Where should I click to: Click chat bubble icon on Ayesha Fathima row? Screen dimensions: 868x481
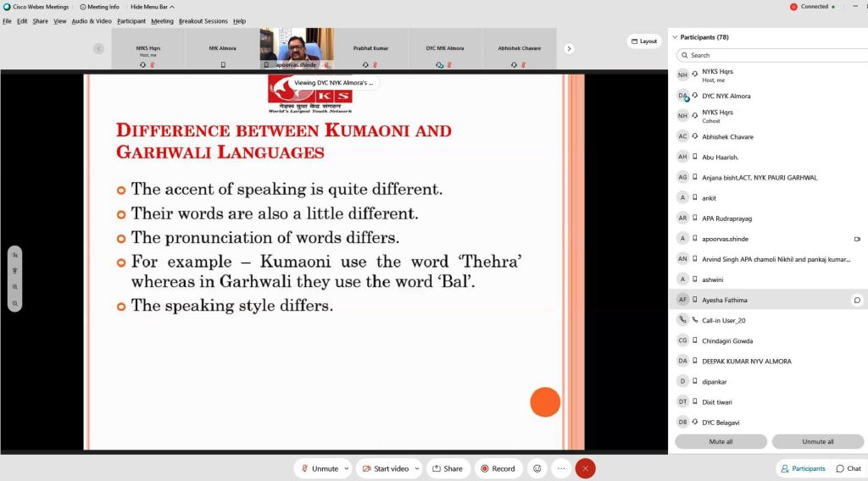point(857,301)
